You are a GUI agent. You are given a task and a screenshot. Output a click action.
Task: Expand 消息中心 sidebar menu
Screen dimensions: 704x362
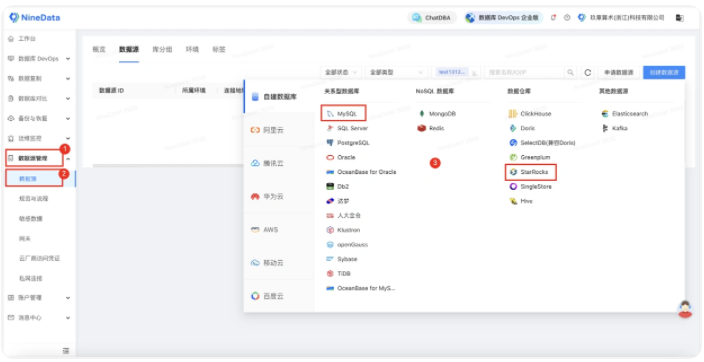[40, 318]
